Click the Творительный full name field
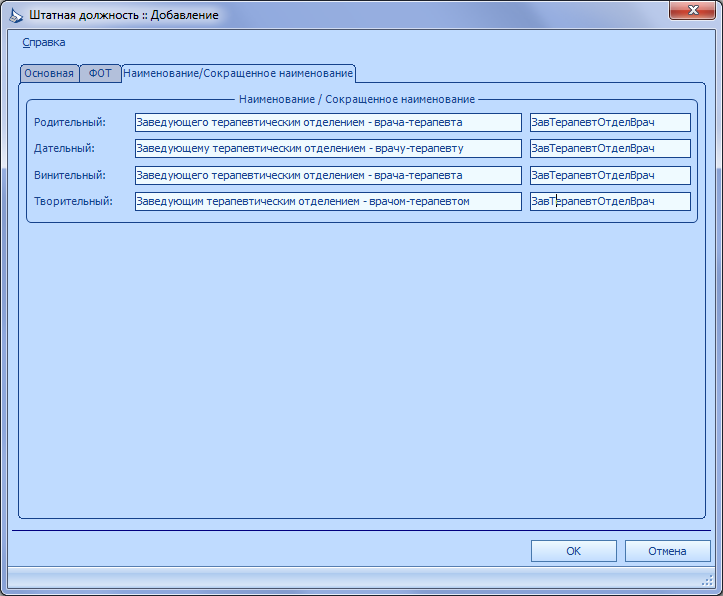Viewport: 723px width, 596px height. click(x=328, y=201)
